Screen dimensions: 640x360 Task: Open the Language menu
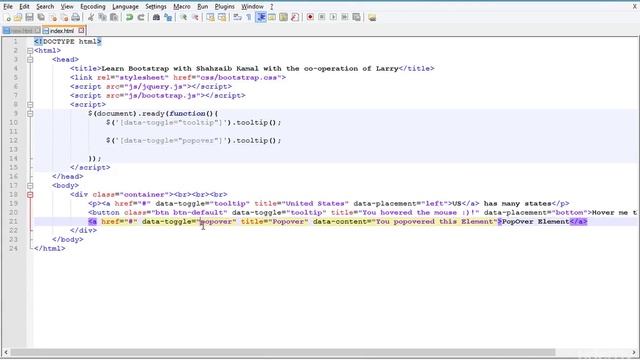[125, 7]
